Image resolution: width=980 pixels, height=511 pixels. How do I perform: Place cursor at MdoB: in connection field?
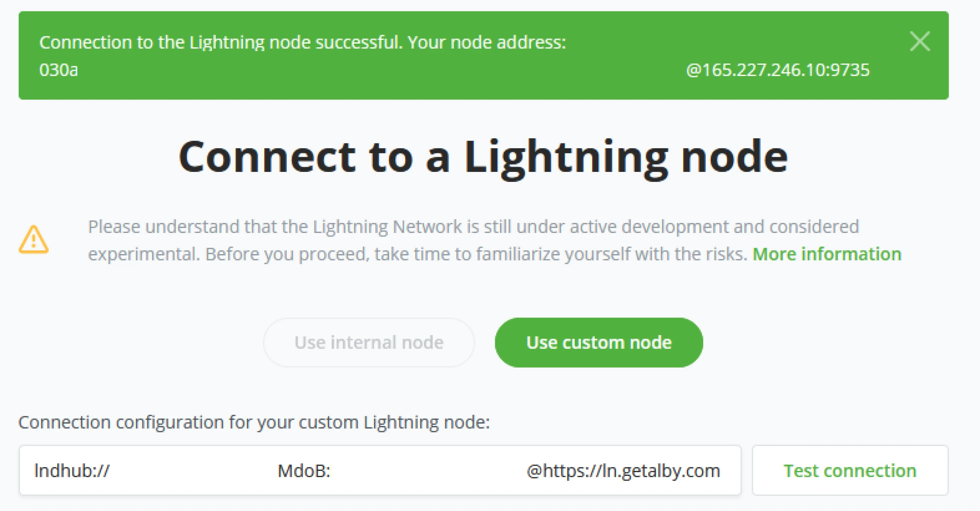tap(303, 471)
